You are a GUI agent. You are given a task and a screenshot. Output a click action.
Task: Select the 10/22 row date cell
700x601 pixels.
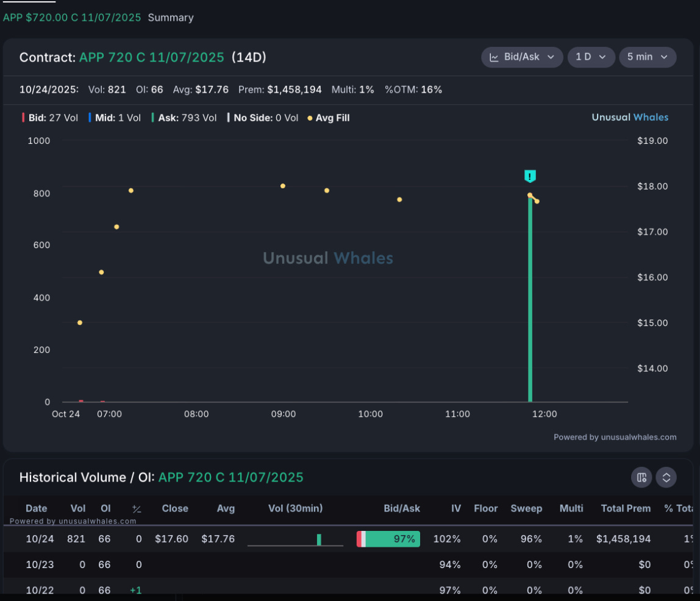pos(40,590)
